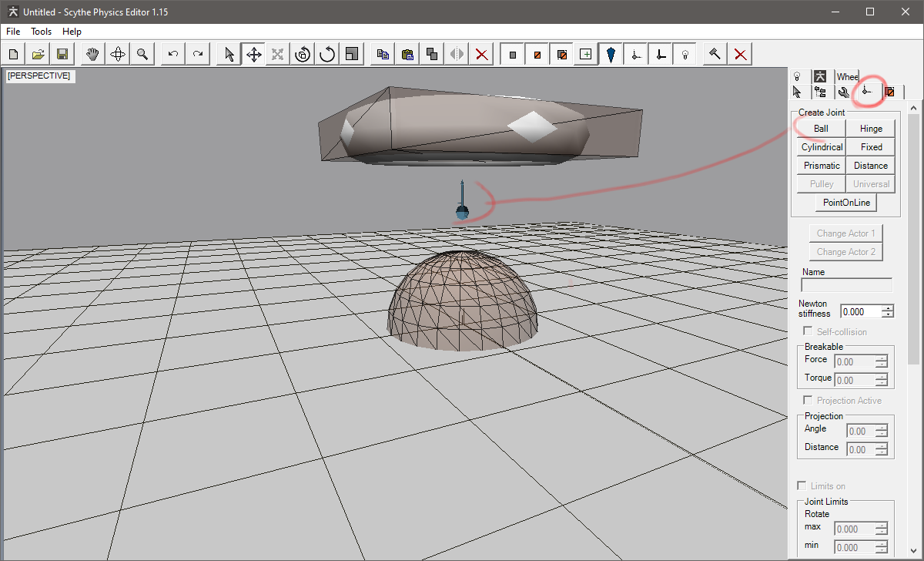Click the Breakable Force spinner arrows

[x=882, y=361]
